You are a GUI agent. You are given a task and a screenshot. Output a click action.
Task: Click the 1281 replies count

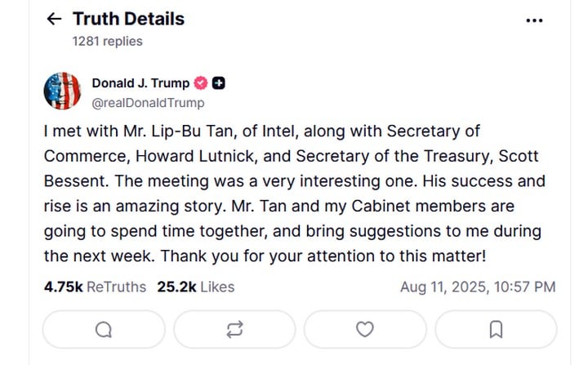tap(108, 42)
